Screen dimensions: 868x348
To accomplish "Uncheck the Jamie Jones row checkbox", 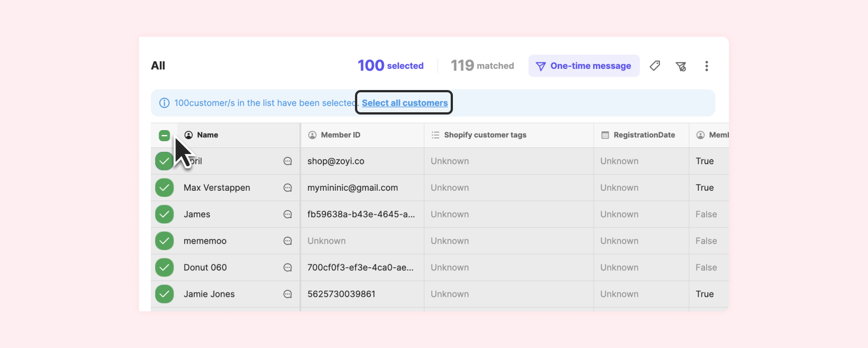I will tap(164, 295).
